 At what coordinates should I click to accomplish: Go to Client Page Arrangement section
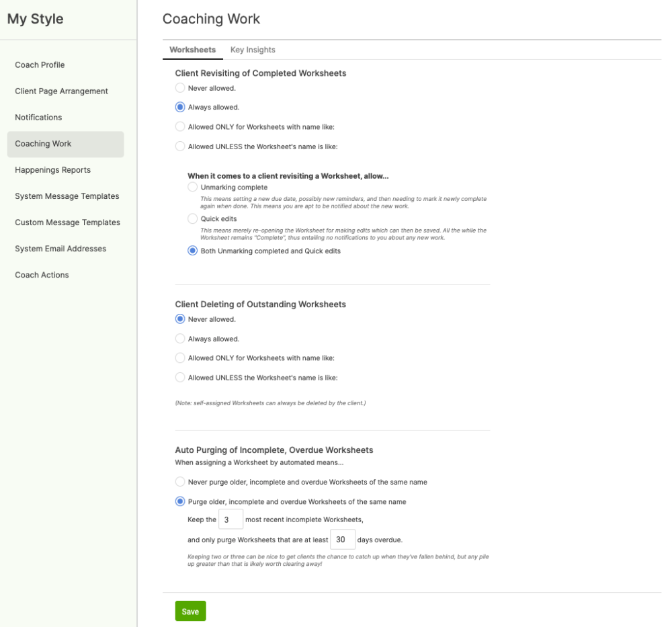coord(61,91)
